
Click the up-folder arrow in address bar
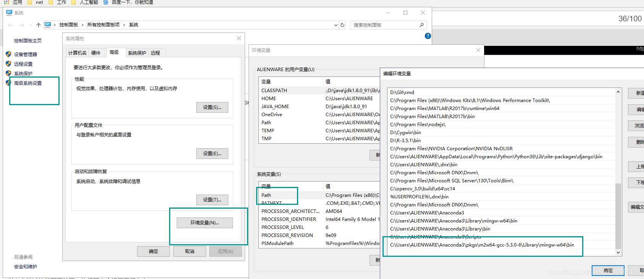coord(39,25)
